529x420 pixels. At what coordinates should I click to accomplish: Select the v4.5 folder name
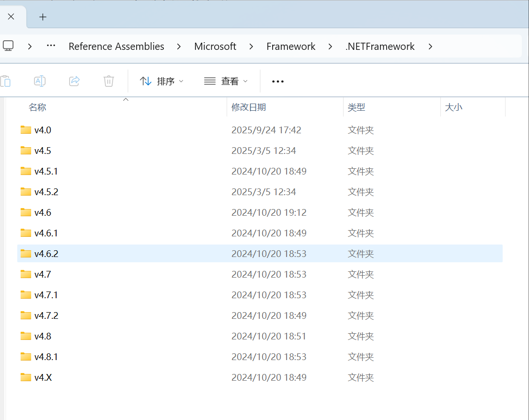[x=43, y=151]
